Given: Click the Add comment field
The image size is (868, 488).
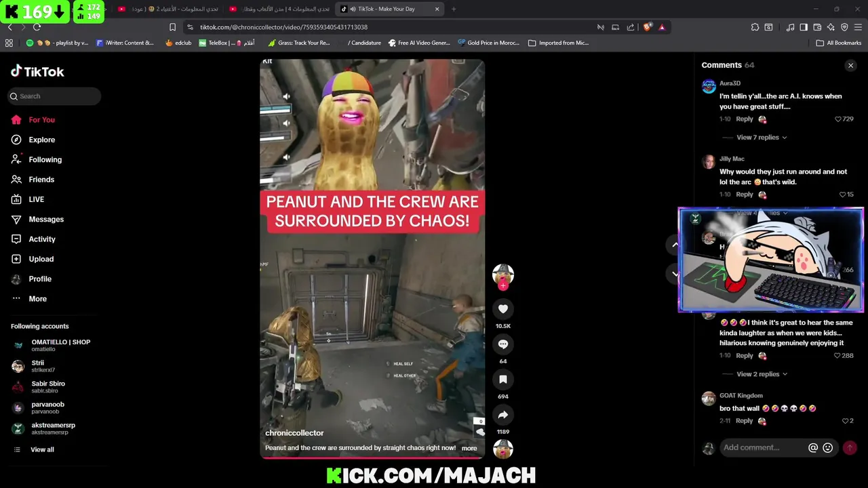Looking at the screenshot, I should tap(764, 447).
